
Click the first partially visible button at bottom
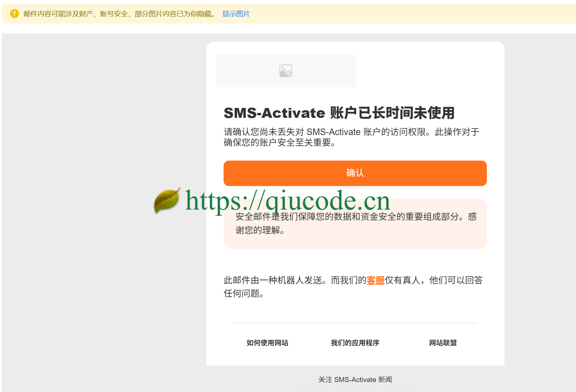click(x=311, y=391)
